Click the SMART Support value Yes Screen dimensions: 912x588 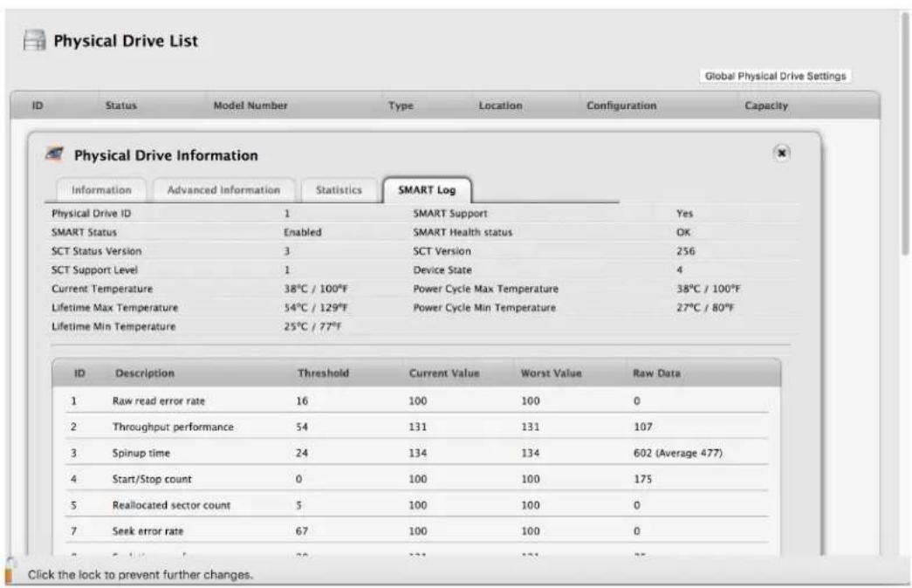[684, 214]
